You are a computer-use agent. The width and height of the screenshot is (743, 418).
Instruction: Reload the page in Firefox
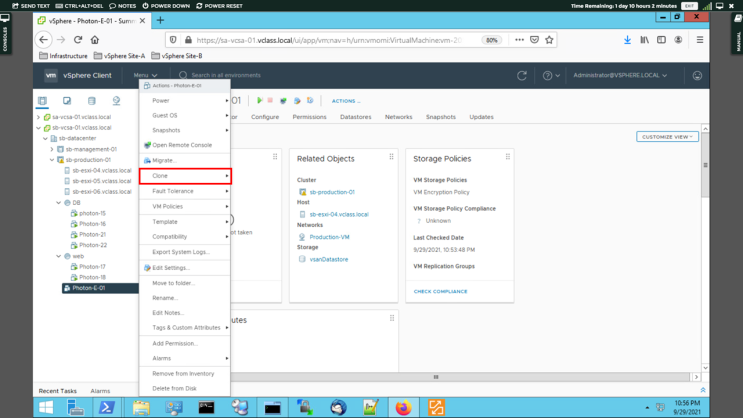click(x=78, y=40)
